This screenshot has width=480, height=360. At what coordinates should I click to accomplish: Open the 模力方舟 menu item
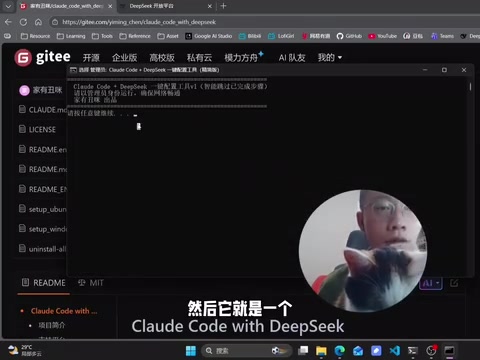pyautogui.click(x=241, y=58)
